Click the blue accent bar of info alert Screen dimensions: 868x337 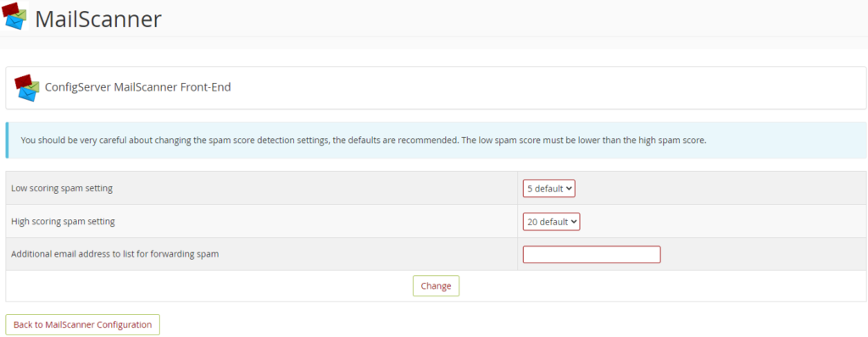(7, 140)
